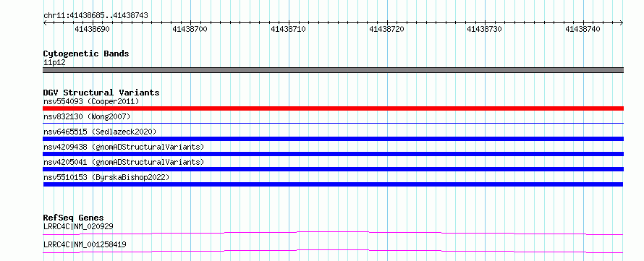
Task: Open the Cytogenetic Bands track heading
Action: (86, 54)
